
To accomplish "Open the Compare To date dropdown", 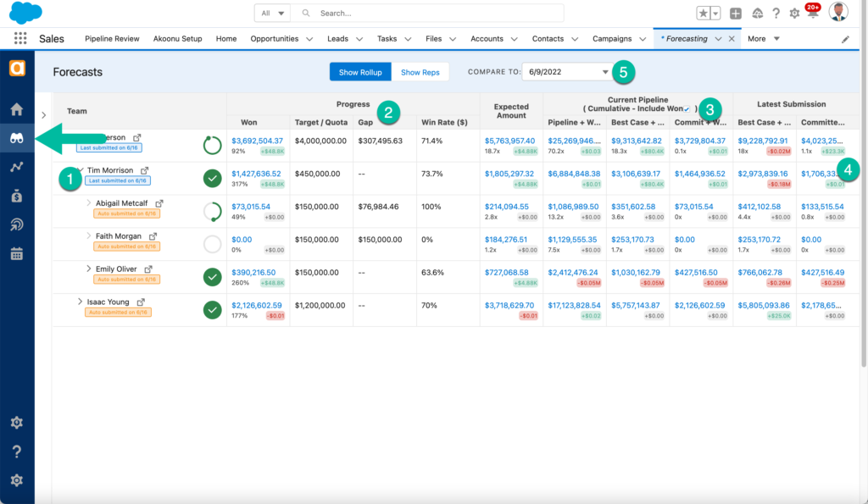I will (567, 72).
